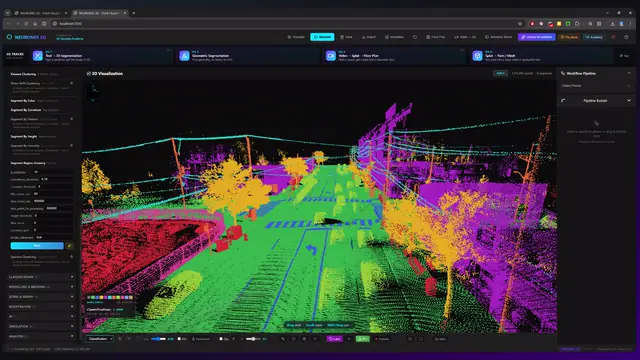Screen dimensions: 640x360
Task: Expand the CLASSIFICATION section
Action: (40, 277)
